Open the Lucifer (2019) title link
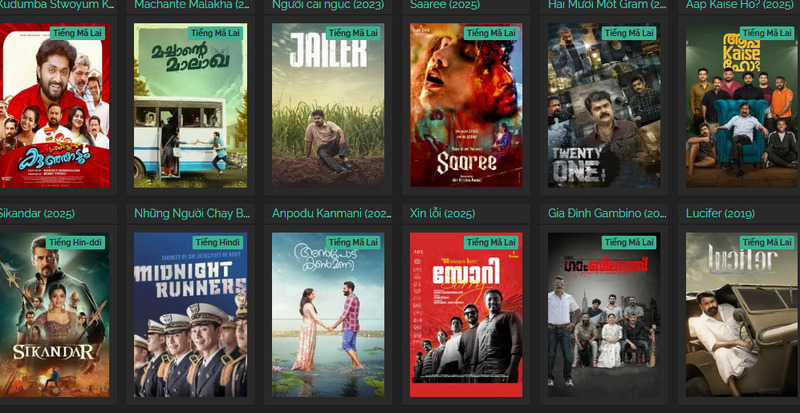The width and height of the screenshot is (800, 413). pos(720,213)
